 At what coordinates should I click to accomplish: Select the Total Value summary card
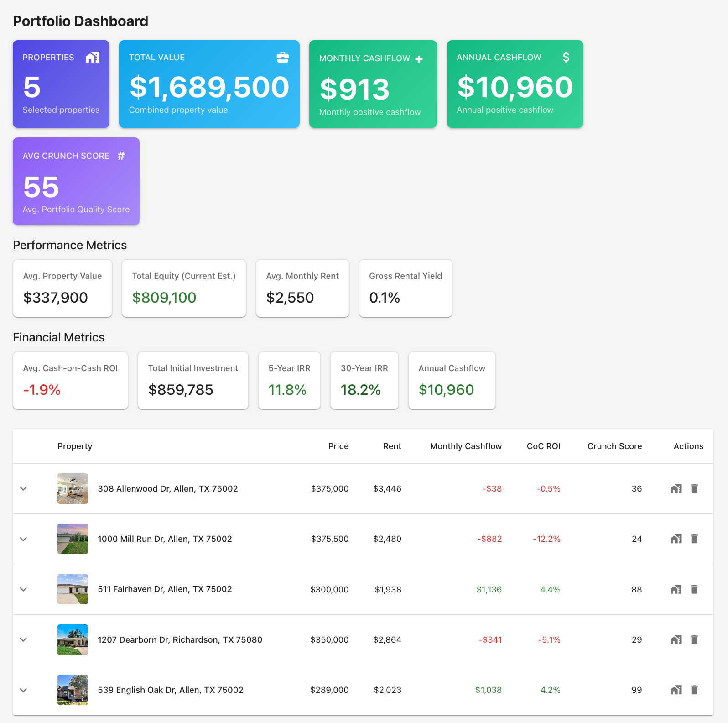click(x=209, y=84)
